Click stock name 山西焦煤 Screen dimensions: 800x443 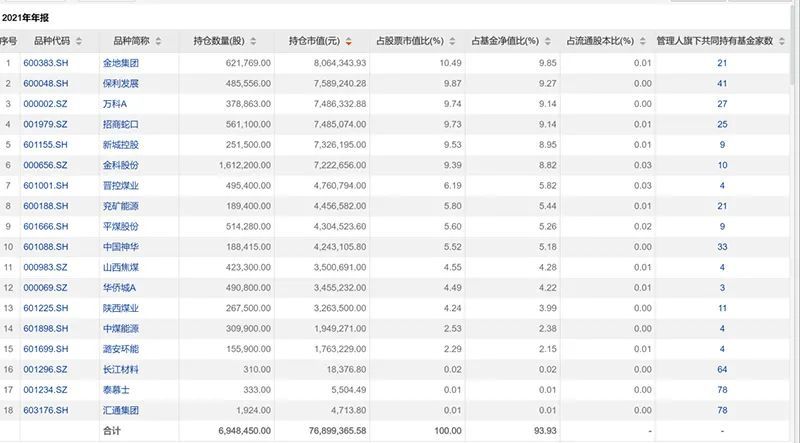pyautogui.click(x=120, y=267)
